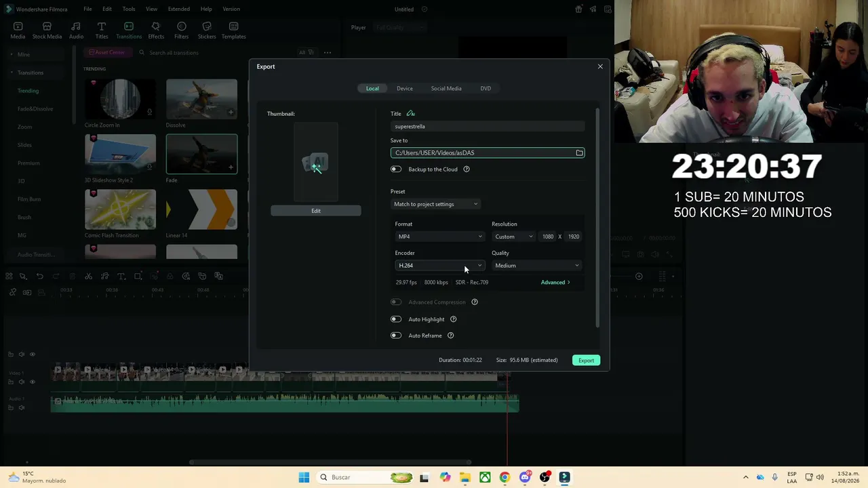Click the Title input field
The height and width of the screenshot is (488, 868).
pyautogui.click(x=488, y=127)
